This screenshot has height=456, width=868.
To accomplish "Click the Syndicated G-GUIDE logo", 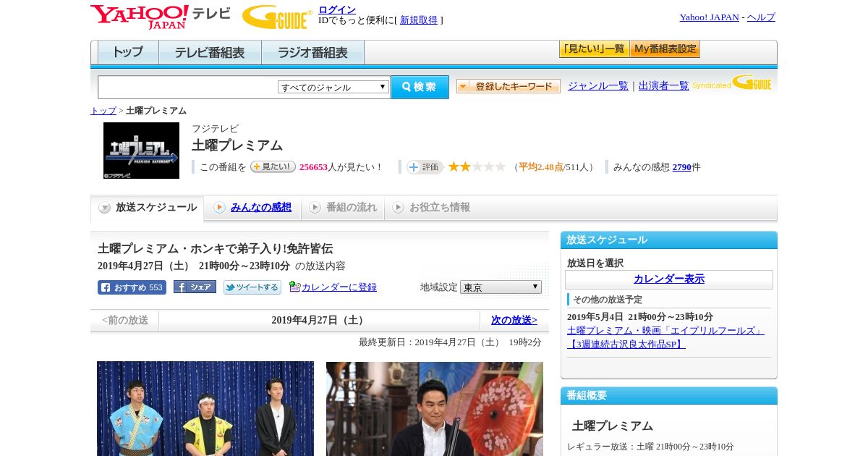I will [732, 83].
